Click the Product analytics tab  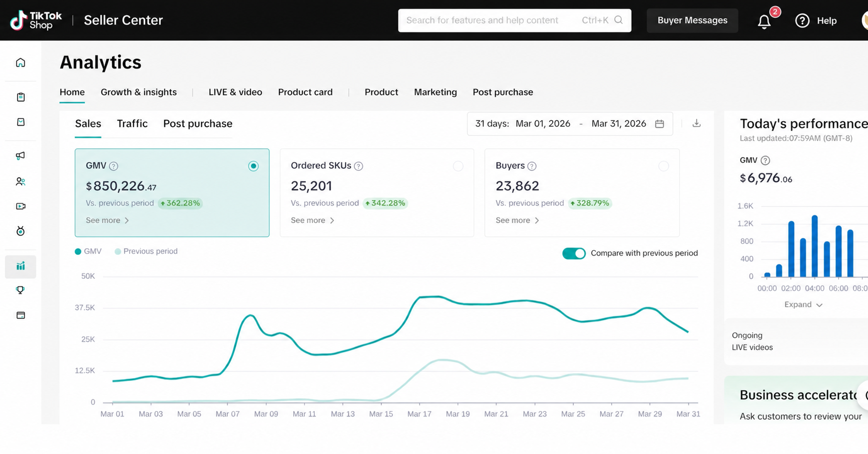pyautogui.click(x=381, y=92)
